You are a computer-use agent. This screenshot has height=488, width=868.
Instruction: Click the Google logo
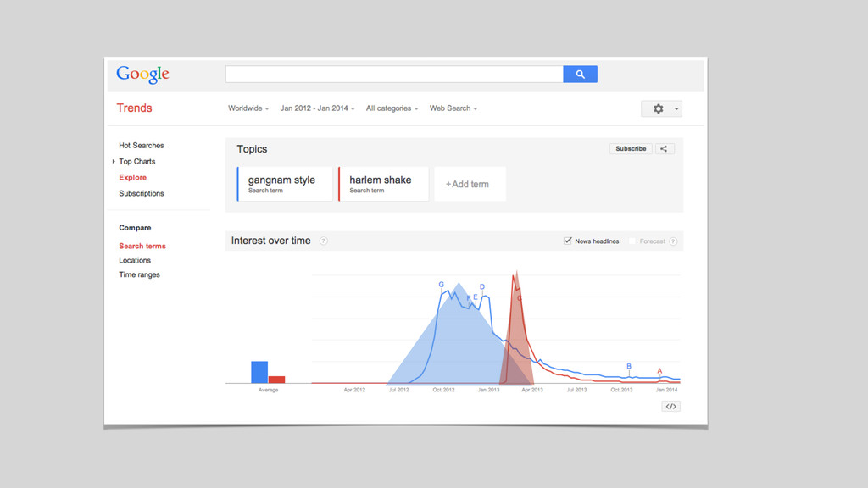click(142, 75)
